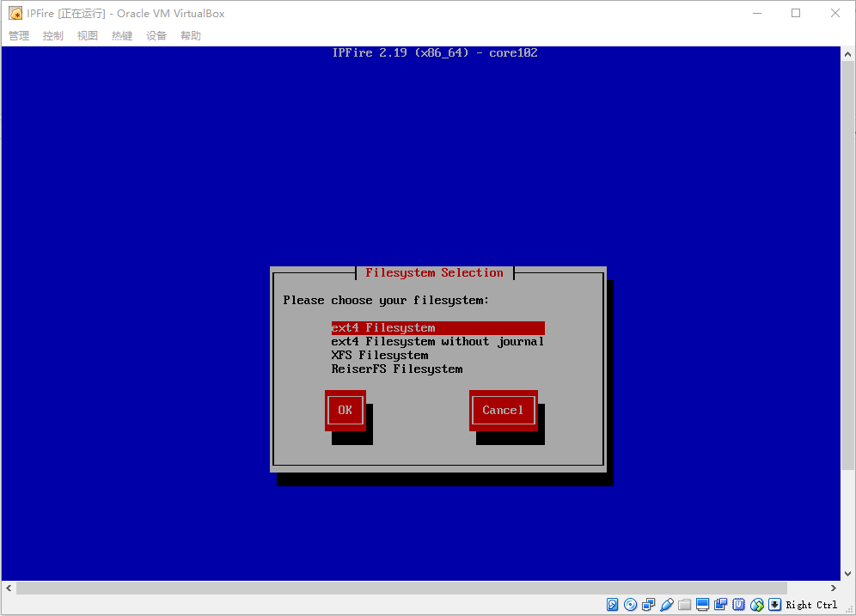
Task: Click Cancel in Filesystem Selection dialog
Action: pos(503,411)
